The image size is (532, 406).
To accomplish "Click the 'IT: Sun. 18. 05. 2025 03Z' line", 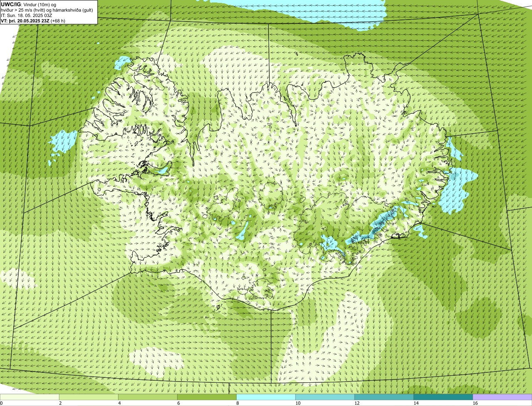I will tap(27, 15).
